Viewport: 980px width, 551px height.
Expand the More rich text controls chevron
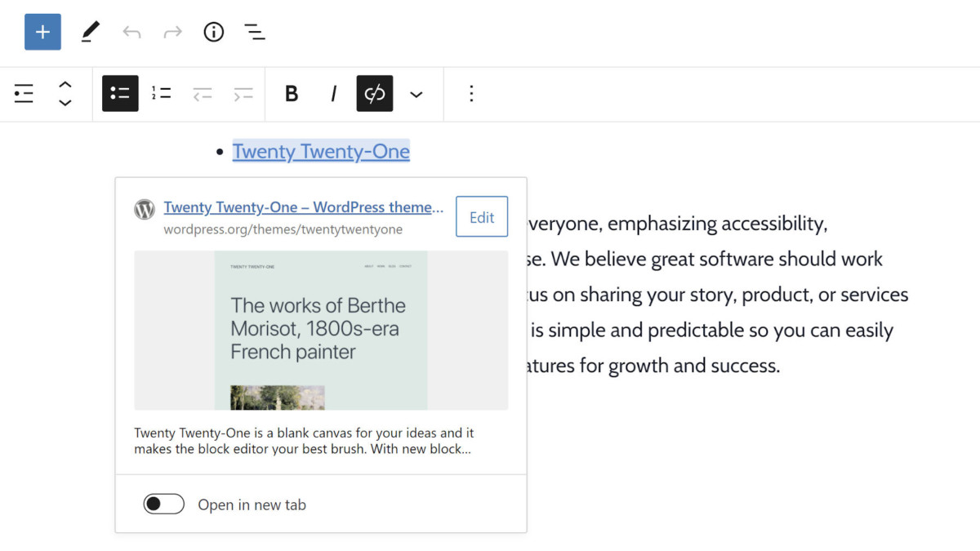click(416, 95)
